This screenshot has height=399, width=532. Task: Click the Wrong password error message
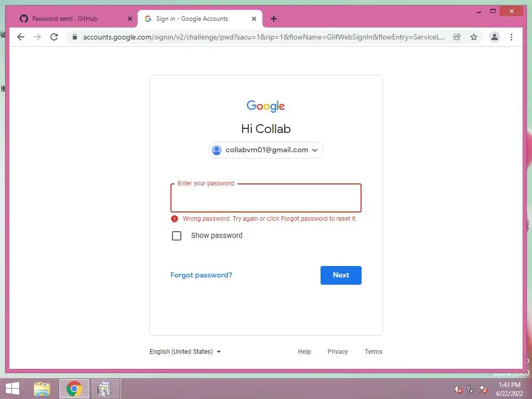click(270, 219)
